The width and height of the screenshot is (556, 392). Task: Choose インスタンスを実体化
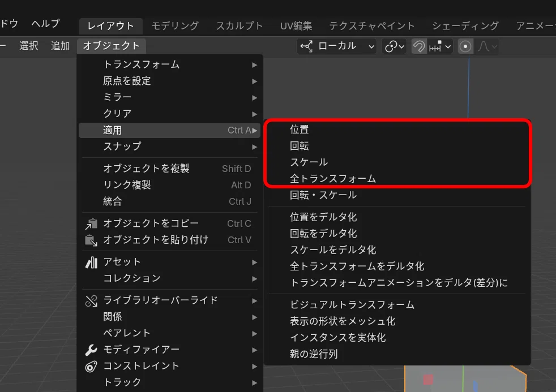point(397,338)
